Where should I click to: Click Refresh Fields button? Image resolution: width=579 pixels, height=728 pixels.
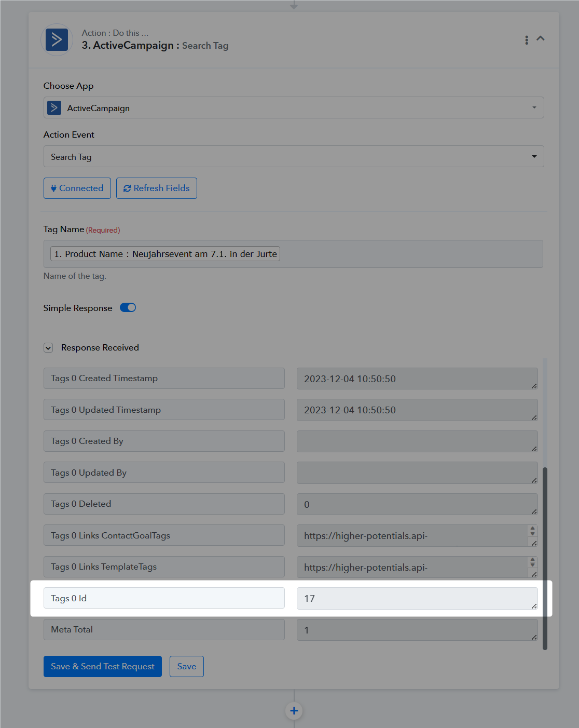tap(157, 188)
